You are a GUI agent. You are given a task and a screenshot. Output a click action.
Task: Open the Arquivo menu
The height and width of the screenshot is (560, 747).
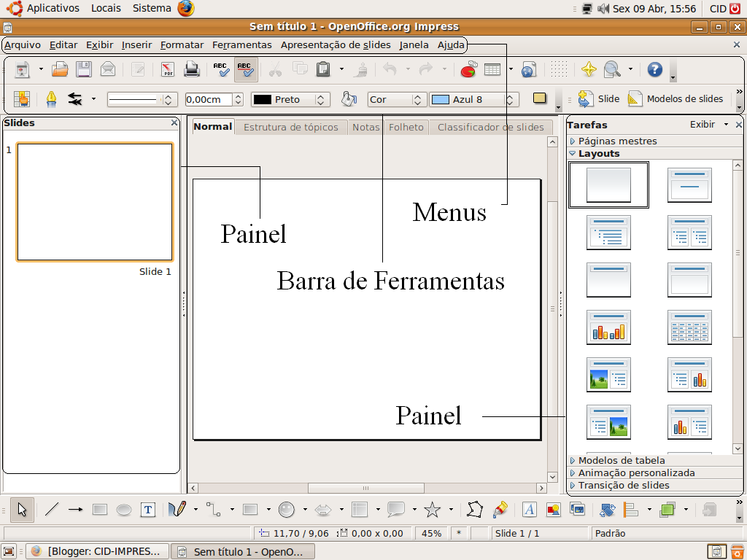pos(23,44)
